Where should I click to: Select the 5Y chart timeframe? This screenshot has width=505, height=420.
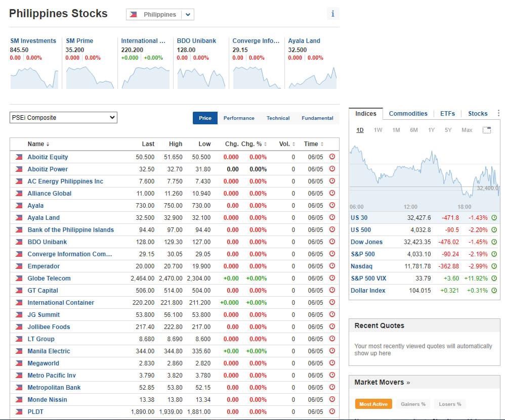point(448,130)
